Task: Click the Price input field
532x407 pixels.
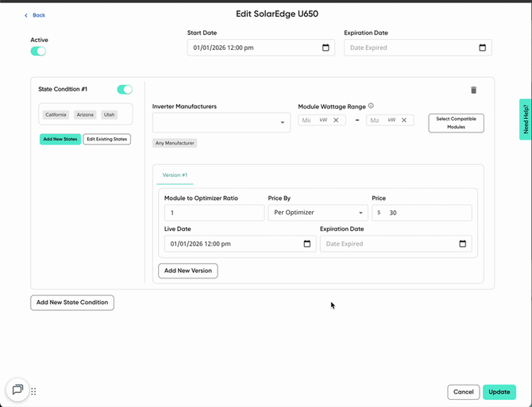Action: coord(422,213)
